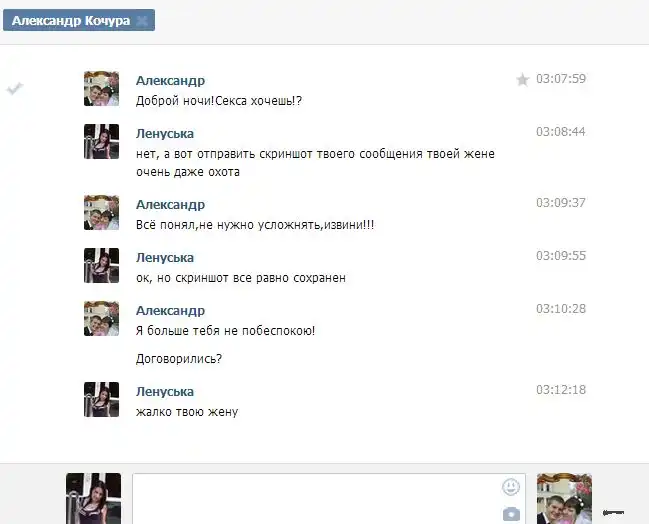Click Александр's avatar on the first message
This screenshot has height=524, width=649.
pyautogui.click(x=101, y=89)
